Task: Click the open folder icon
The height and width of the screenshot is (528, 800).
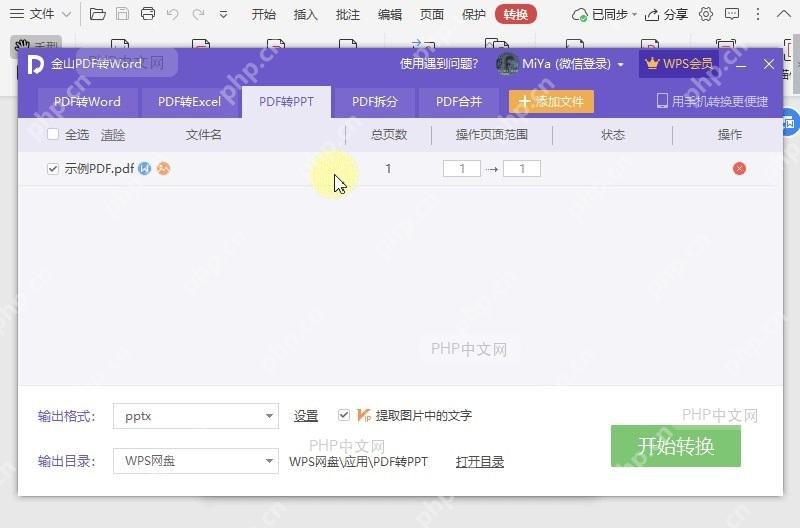Action: coord(97,14)
